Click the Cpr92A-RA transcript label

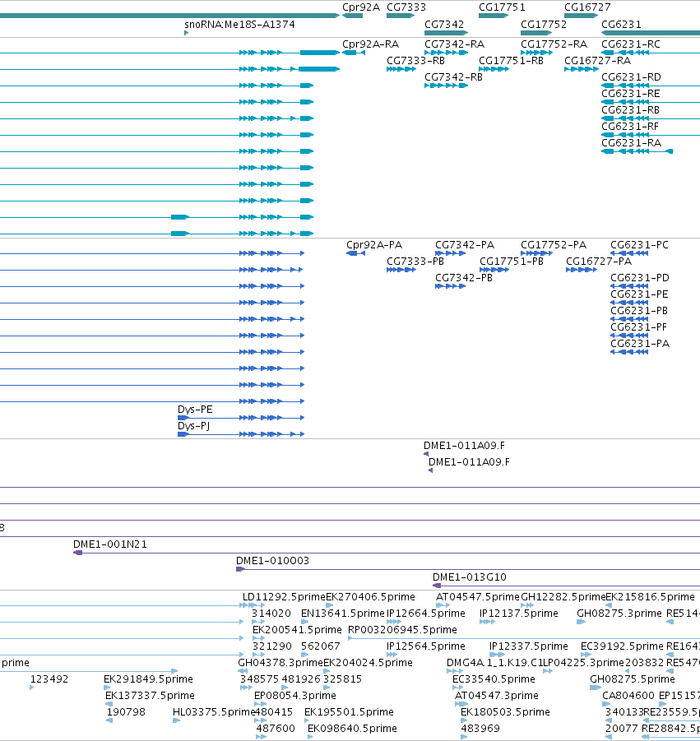(x=370, y=44)
